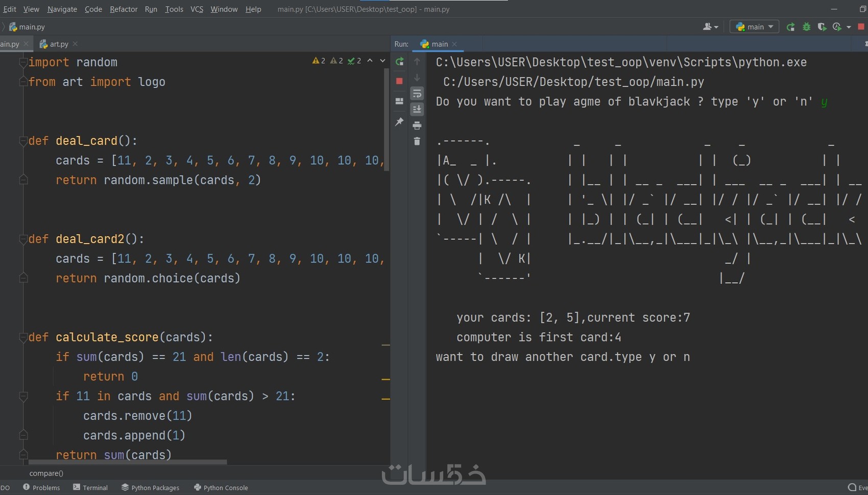Open the Window menu
Image resolution: width=868 pixels, height=495 pixels.
coord(224,9)
